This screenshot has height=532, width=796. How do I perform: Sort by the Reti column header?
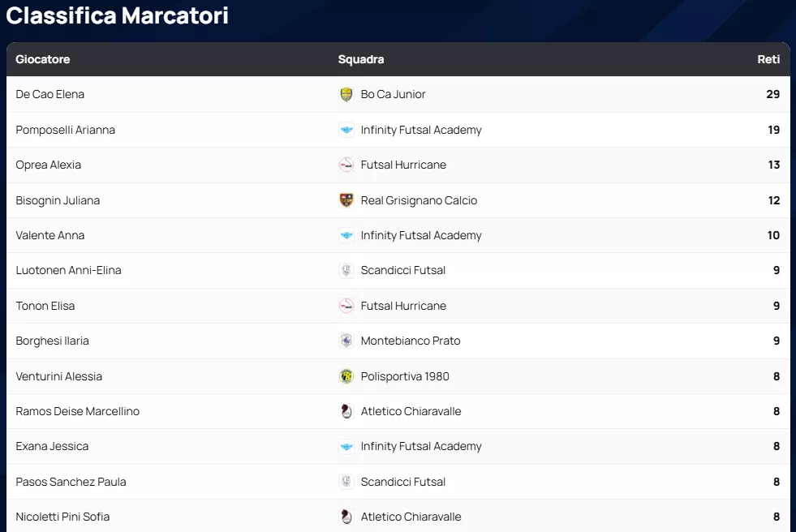tap(768, 59)
